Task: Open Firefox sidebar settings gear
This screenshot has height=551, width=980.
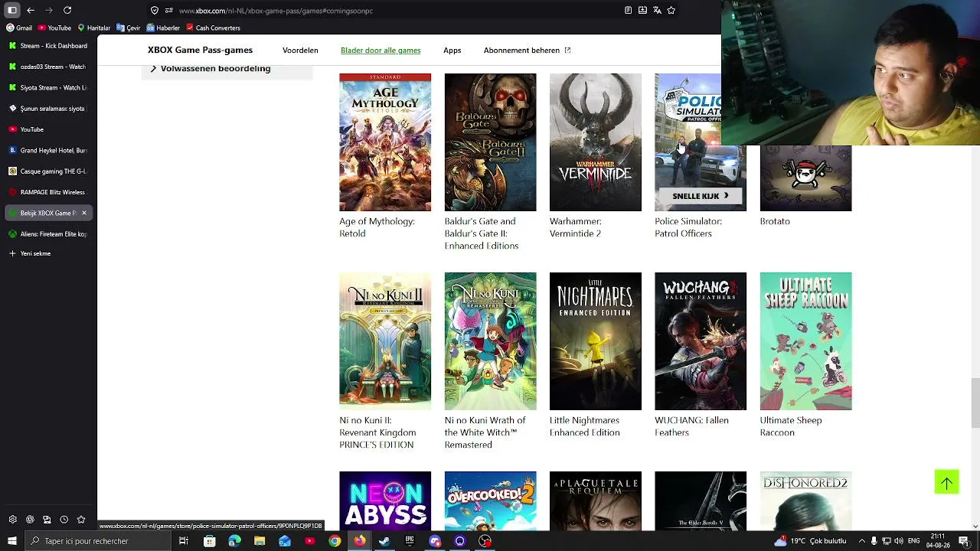Action: tap(12, 520)
